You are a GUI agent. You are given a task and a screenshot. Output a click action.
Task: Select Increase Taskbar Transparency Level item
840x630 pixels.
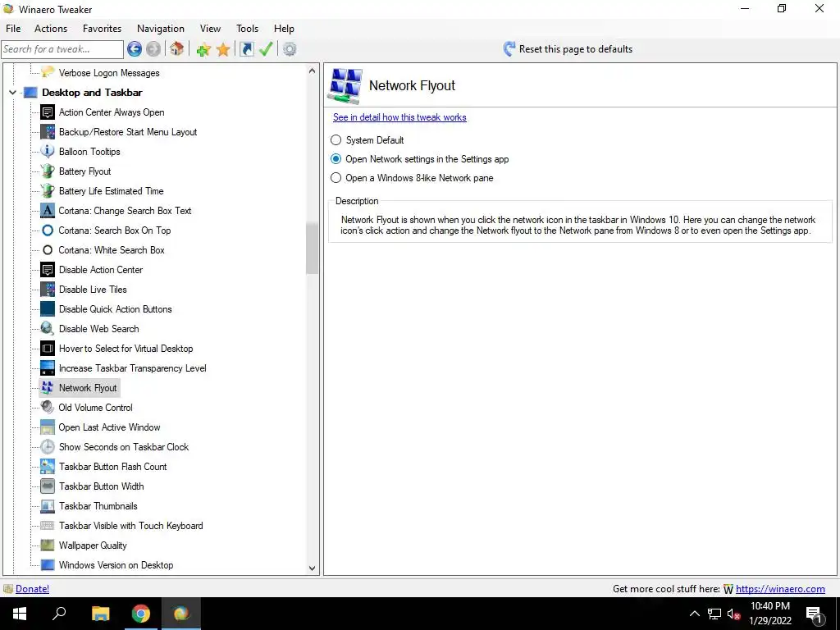[x=132, y=368]
